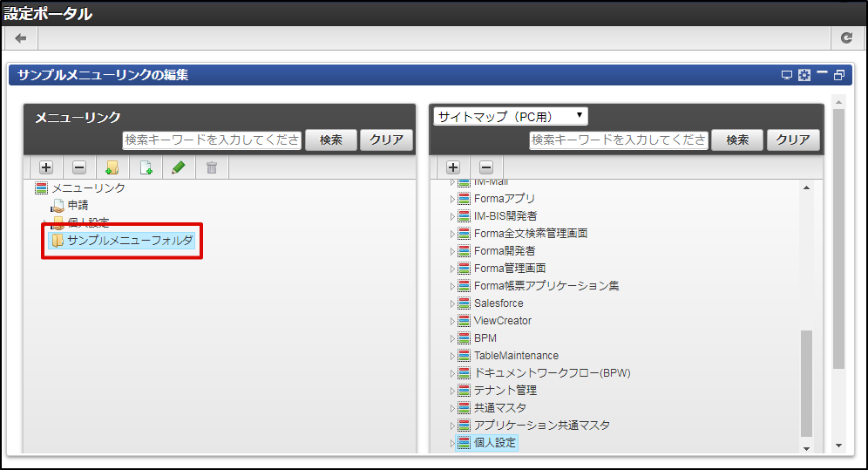Reload the portal with the refresh icon

click(846, 38)
